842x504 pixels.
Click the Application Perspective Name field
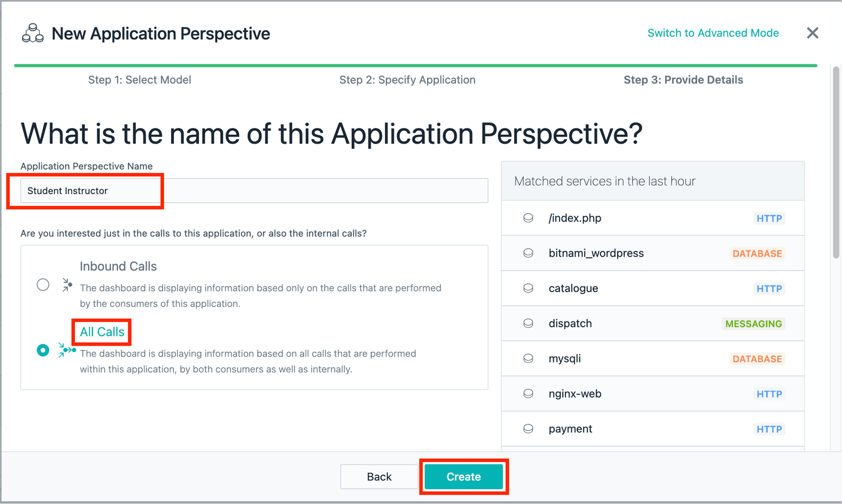click(254, 191)
